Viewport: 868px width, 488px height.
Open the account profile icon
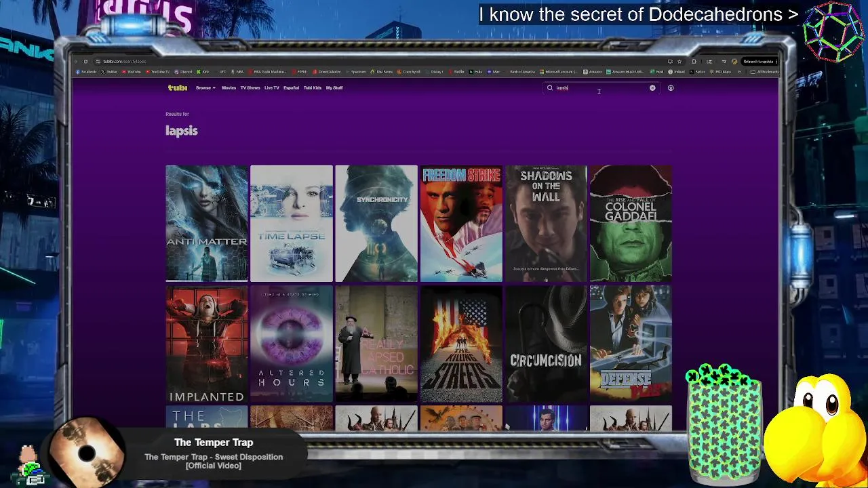[x=671, y=87]
